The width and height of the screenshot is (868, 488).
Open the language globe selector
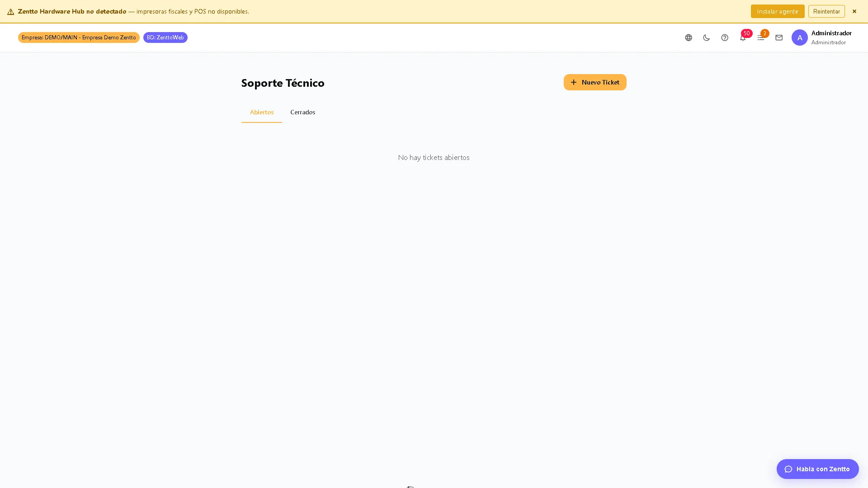click(689, 38)
